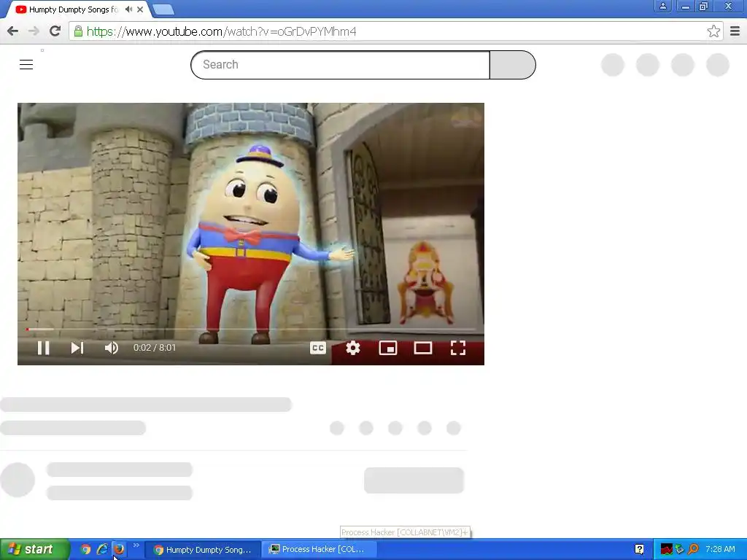Click the 0:02 / 8:01 time display
The width and height of the screenshot is (747, 560).
155,348
